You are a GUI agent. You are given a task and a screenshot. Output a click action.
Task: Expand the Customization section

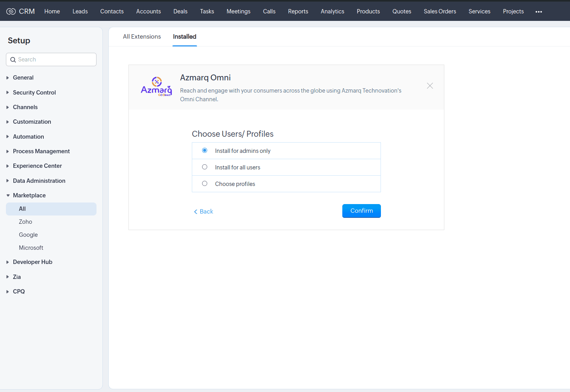[x=32, y=122]
